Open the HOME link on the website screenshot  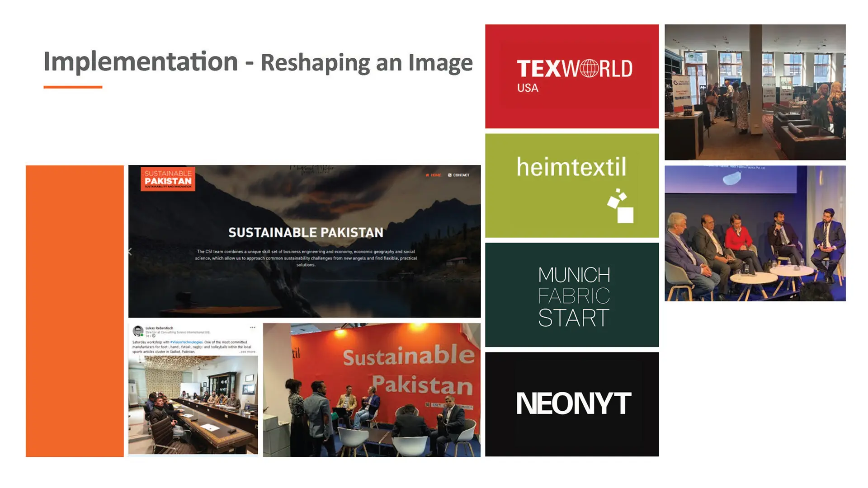coord(433,175)
